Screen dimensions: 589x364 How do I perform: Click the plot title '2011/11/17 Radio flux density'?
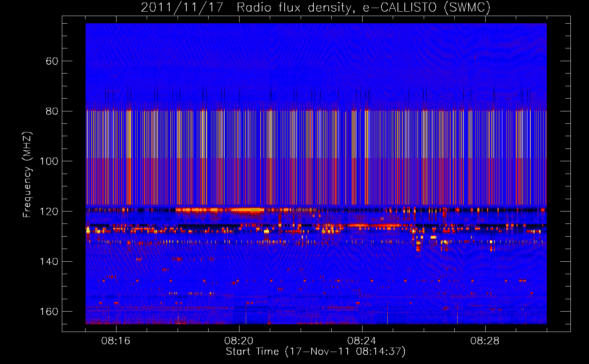pyautogui.click(x=316, y=7)
